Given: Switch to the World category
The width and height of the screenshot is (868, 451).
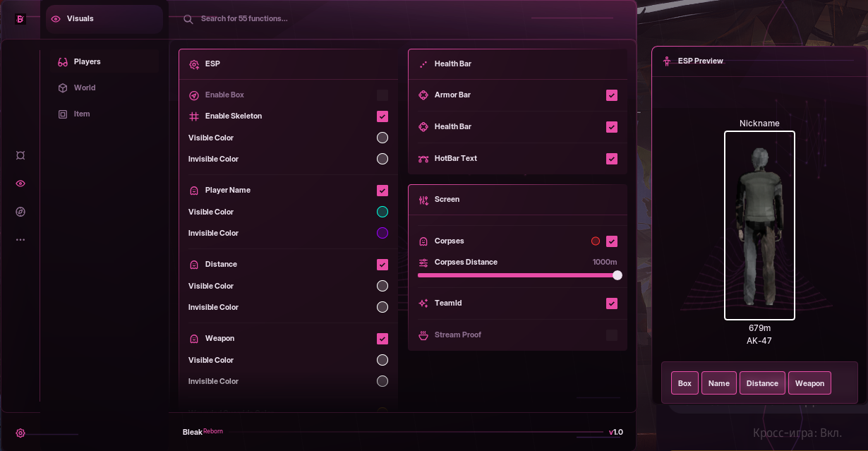Looking at the screenshot, I should pyautogui.click(x=84, y=88).
